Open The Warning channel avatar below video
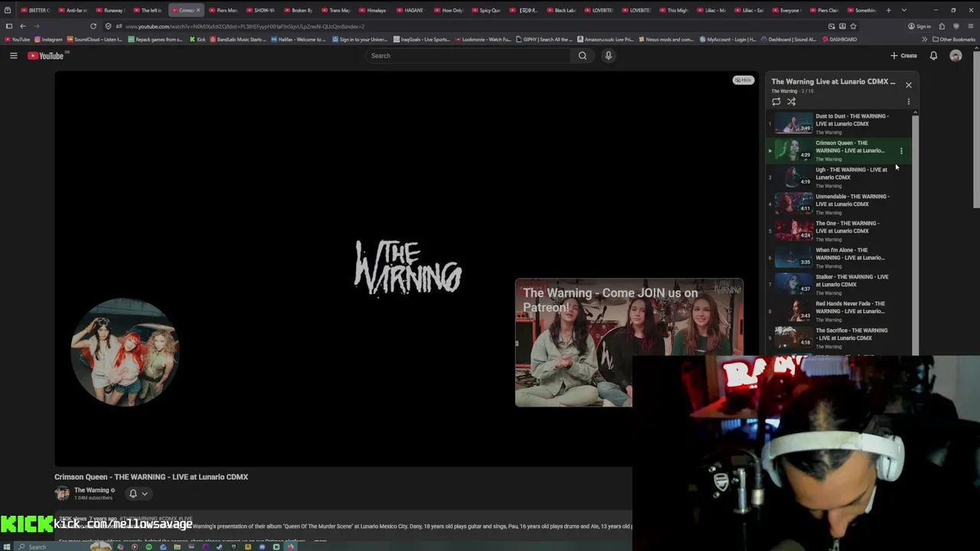Screen dimensions: 980x551 pyautogui.click(x=62, y=494)
